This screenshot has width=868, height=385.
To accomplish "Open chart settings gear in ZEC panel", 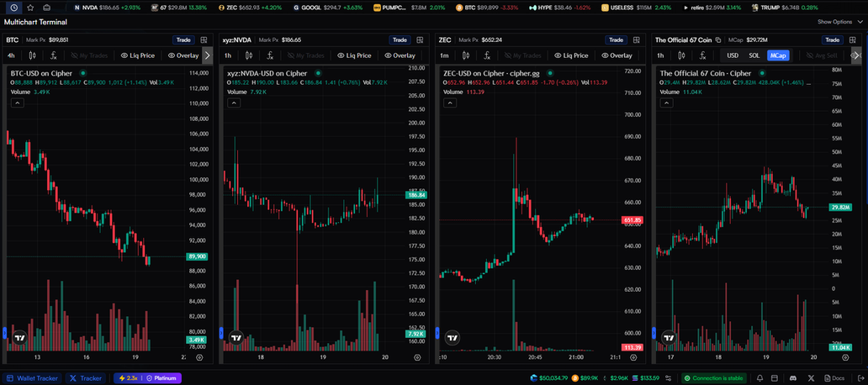I will tap(633, 357).
